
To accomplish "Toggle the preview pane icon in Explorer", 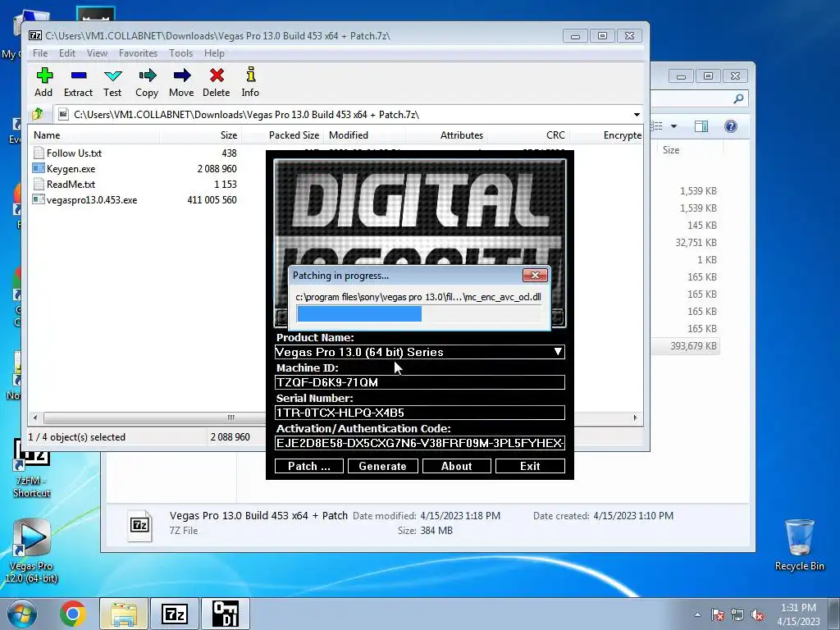I will click(701, 126).
